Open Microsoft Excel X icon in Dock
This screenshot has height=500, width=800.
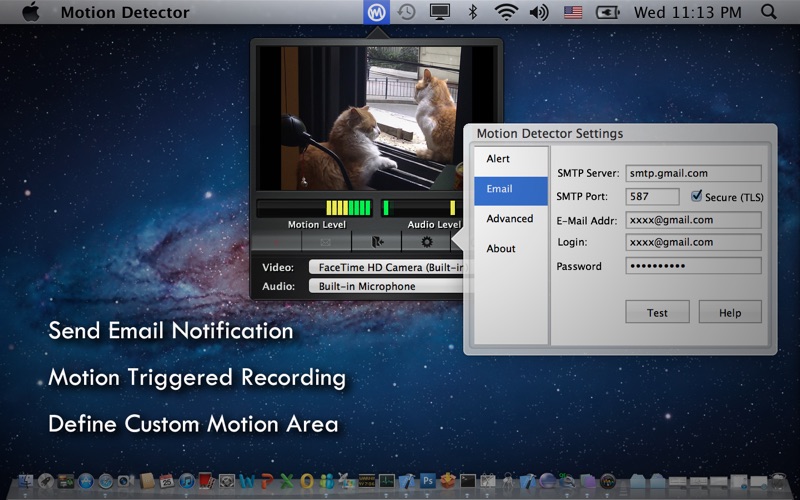(287, 481)
